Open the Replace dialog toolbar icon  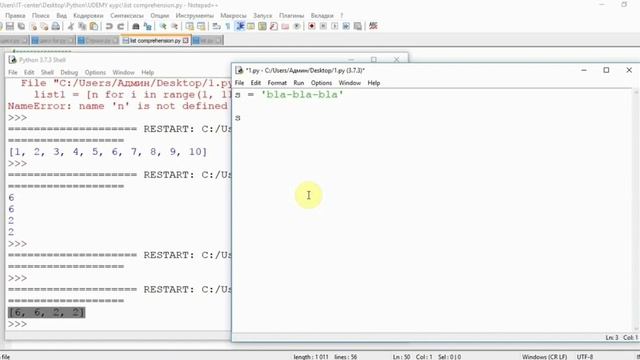coord(147,26)
